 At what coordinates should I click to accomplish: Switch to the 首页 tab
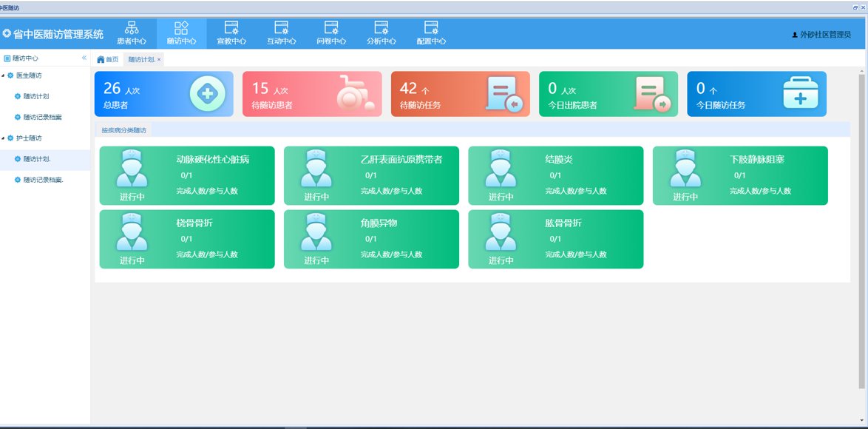point(108,59)
